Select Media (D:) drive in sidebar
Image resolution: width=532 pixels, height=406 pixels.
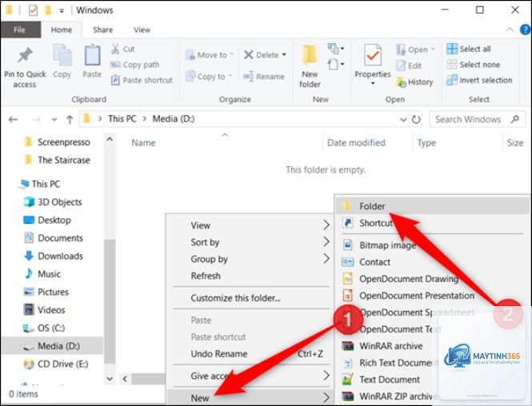click(51, 346)
